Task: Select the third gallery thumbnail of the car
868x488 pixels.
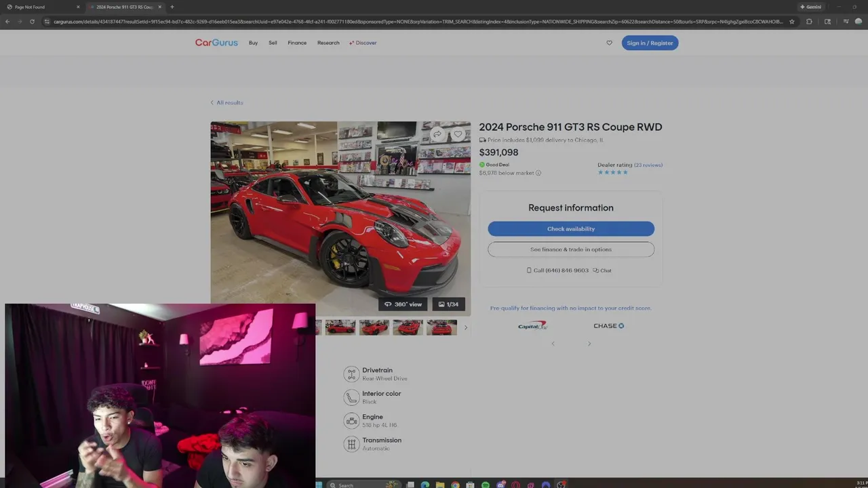Action: point(374,327)
